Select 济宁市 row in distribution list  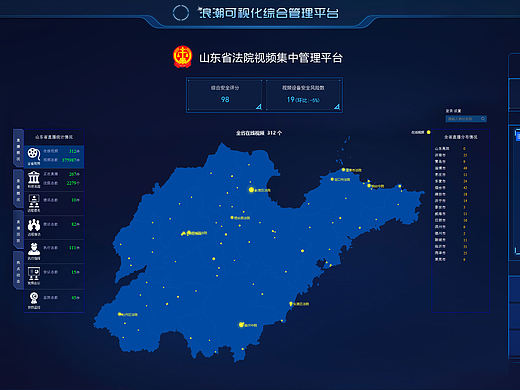coord(451,201)
